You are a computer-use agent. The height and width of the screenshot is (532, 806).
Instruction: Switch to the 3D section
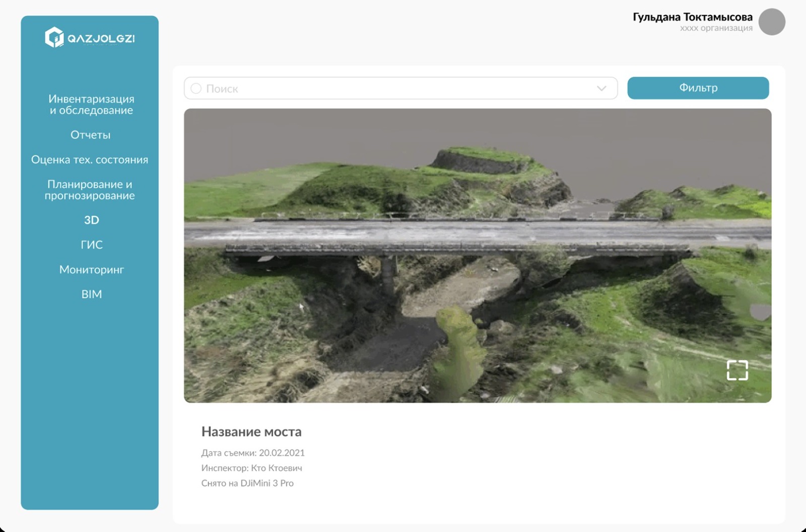[x=91, y=220]
